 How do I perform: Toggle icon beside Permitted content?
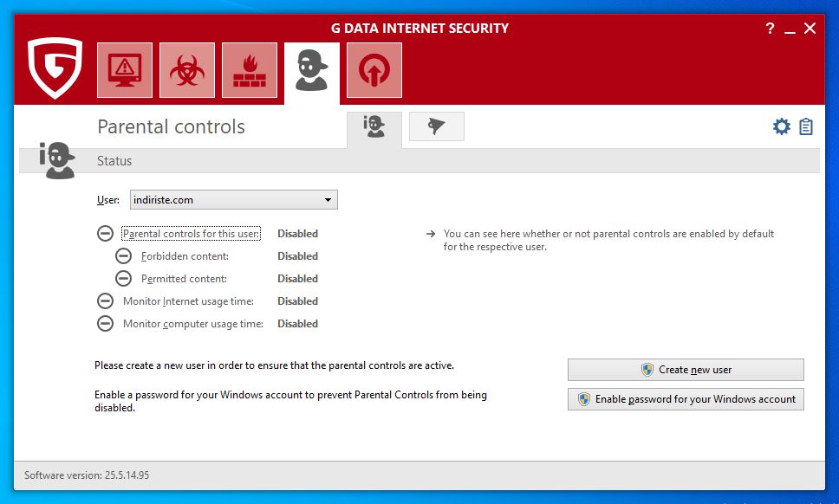124,279
